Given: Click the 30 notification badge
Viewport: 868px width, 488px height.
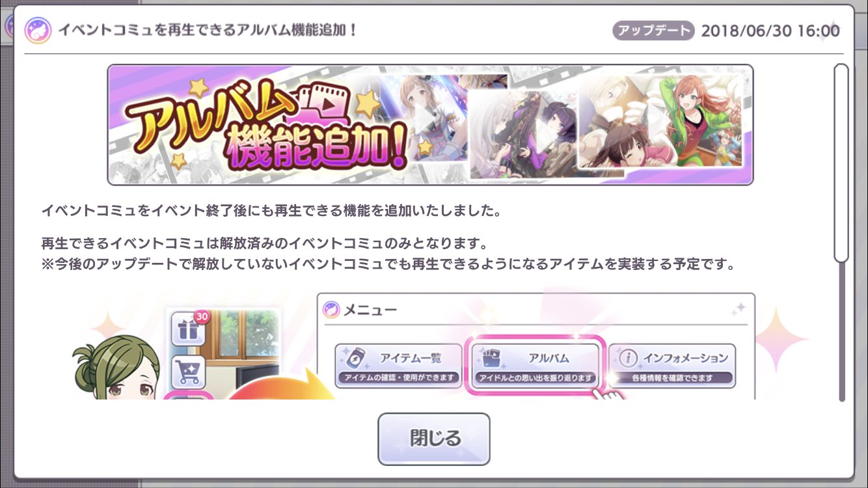Looking at the screenshot, I should (x=202, y=316).
